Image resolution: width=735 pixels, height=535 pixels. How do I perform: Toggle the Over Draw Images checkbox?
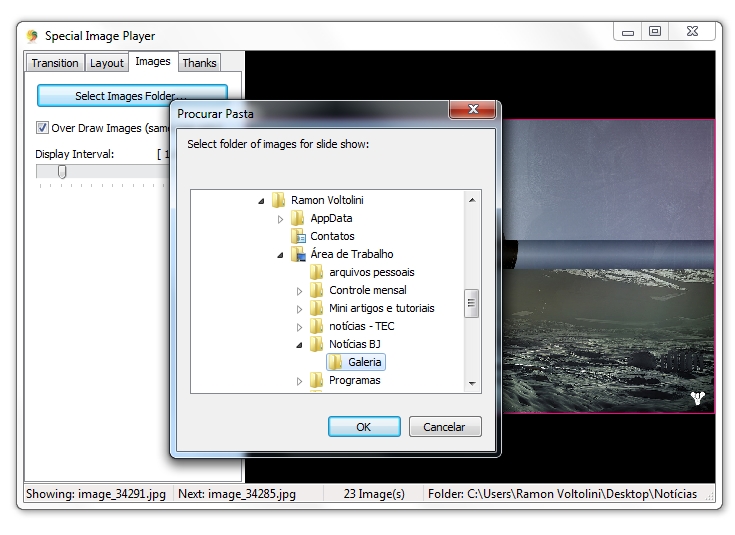[42, 128]
